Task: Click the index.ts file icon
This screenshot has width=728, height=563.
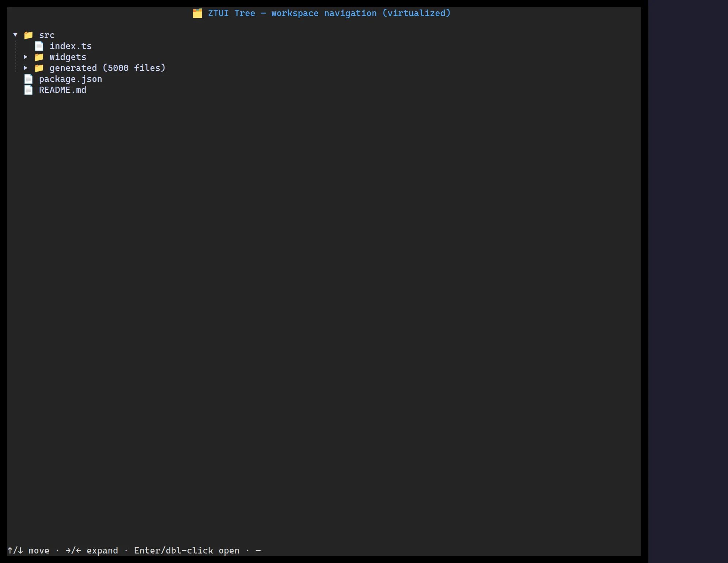Action: click(39, 46)
